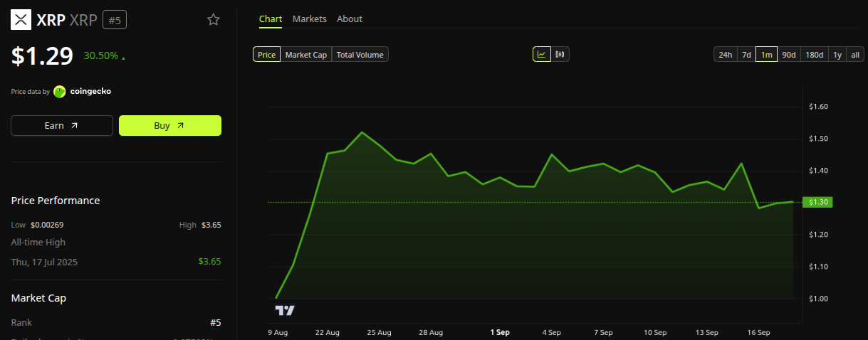Image resolution: width=868 pixels, height=340 pixels.
Task: Click the Market Cap section heading
Action: (38, 298)
